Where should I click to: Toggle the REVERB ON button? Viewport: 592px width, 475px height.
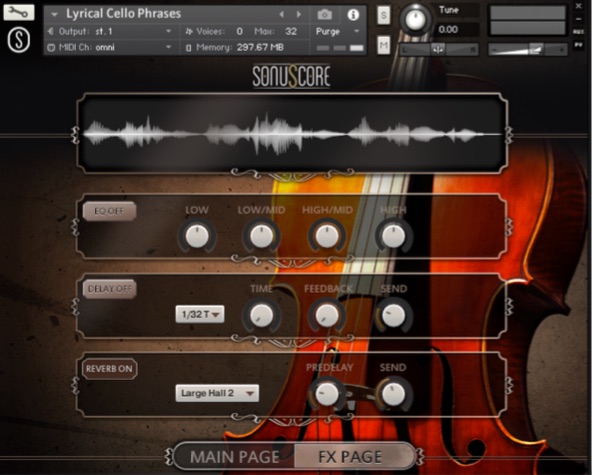tap(109, 369)
